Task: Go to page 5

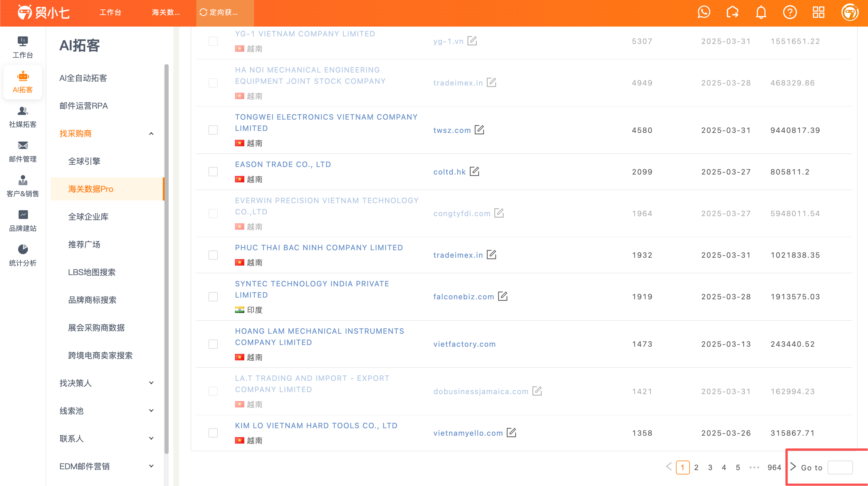Action: point(737,468)
